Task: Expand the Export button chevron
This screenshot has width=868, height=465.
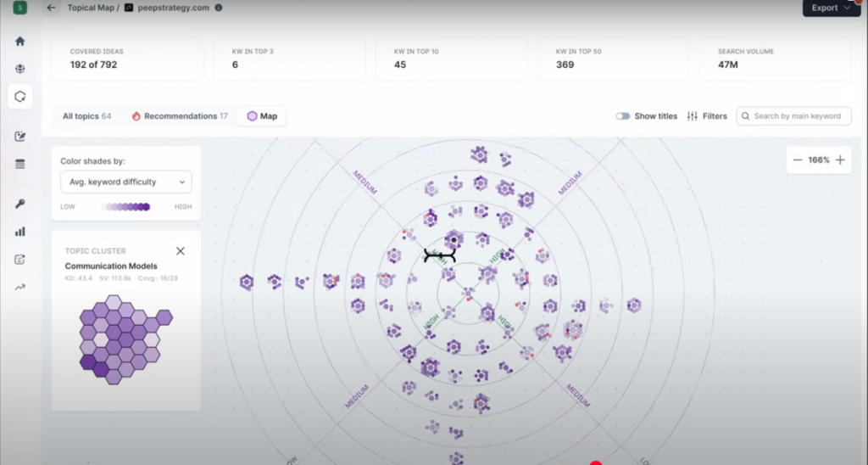Action: (x=848, y=8)
